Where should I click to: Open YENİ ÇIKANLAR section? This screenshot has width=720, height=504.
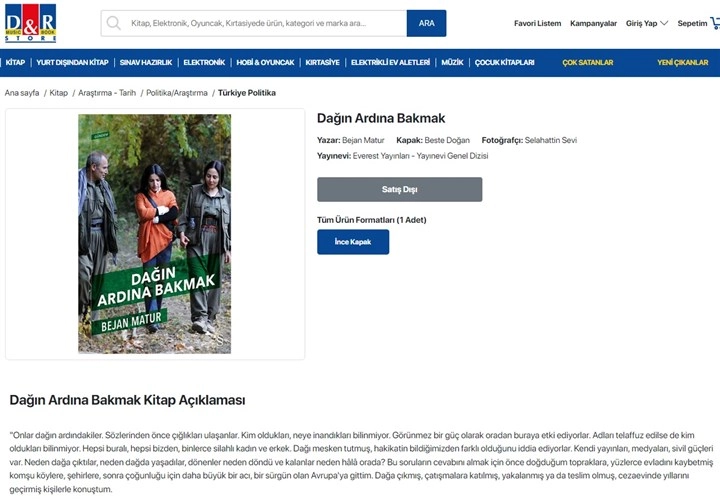pyautogui.click(x=682, y=62)
